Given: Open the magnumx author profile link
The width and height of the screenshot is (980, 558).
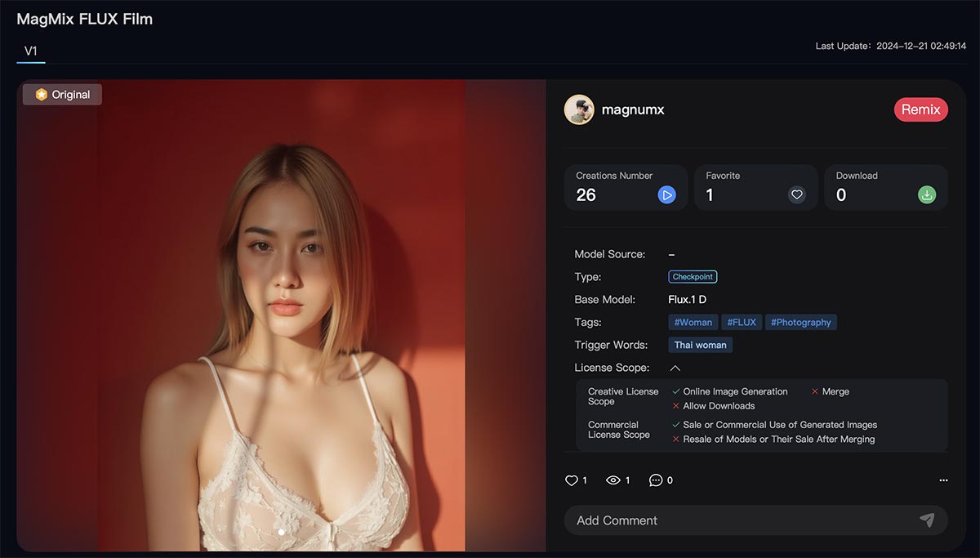Looking at the screenshot, I should tap(633, 109).
